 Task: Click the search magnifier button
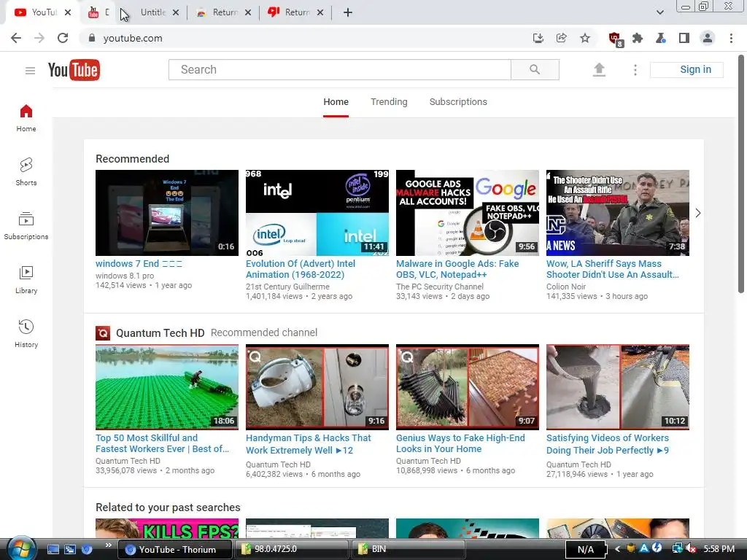click(x=535, y=69)
